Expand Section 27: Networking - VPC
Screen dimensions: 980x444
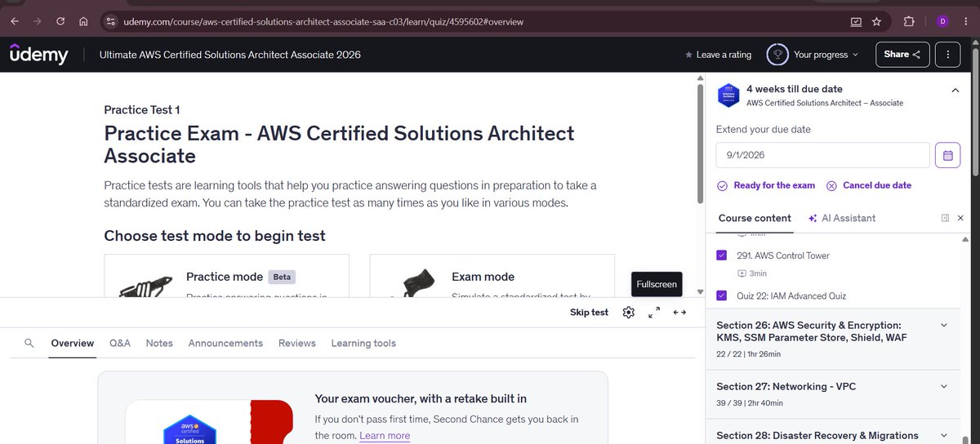833,393
